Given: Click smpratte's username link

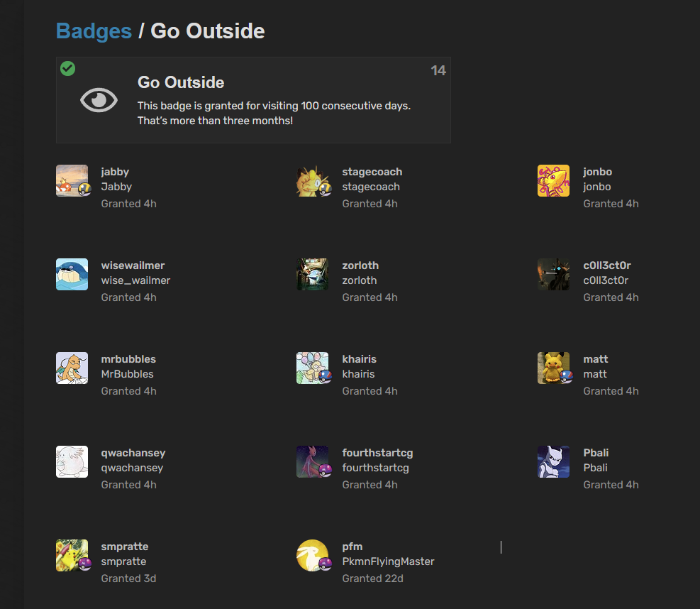Looking at the screenshot, I should [125, 547].
